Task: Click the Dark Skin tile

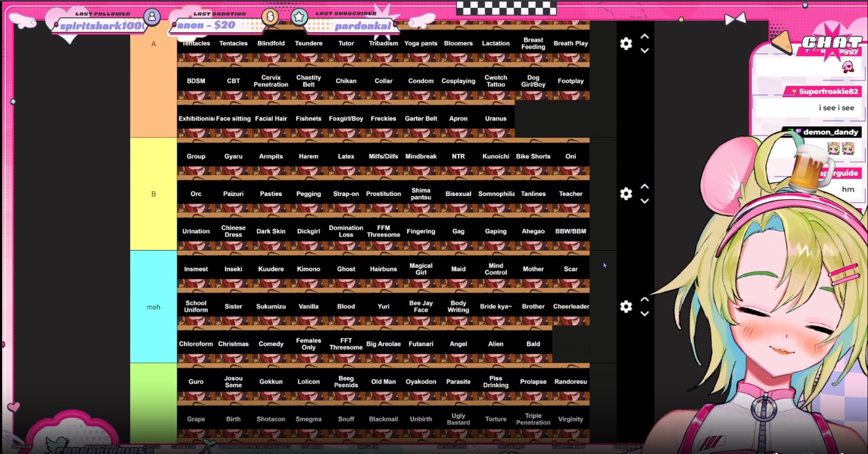Action: point(271,232)
